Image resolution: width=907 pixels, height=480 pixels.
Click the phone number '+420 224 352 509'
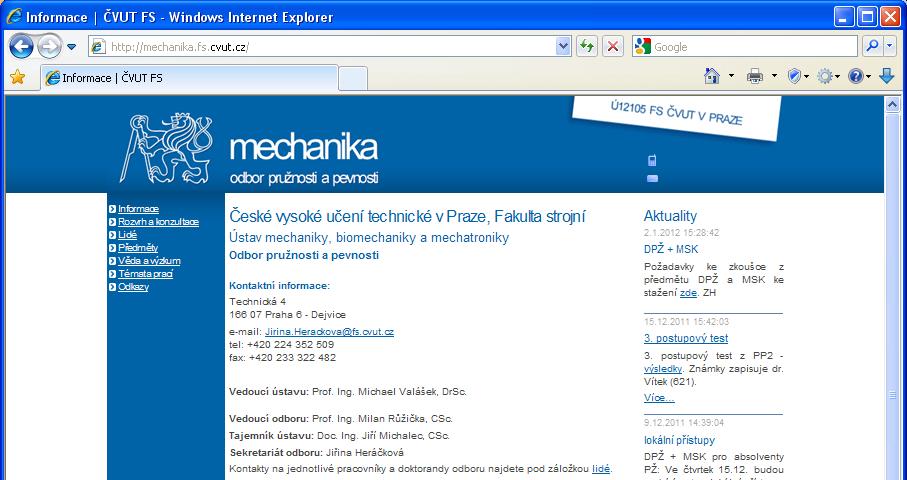(291, 345)
